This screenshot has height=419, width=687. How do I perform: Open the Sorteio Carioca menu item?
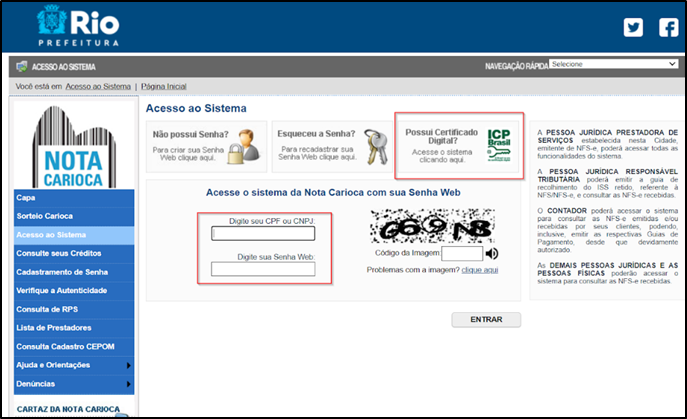pyautogui.click(x=74, y=217)
